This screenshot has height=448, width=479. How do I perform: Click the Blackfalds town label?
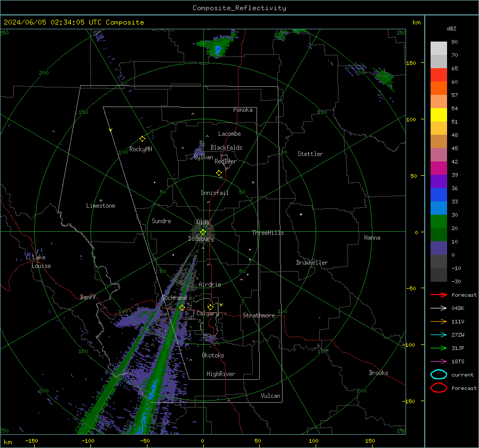pos(226,148)
